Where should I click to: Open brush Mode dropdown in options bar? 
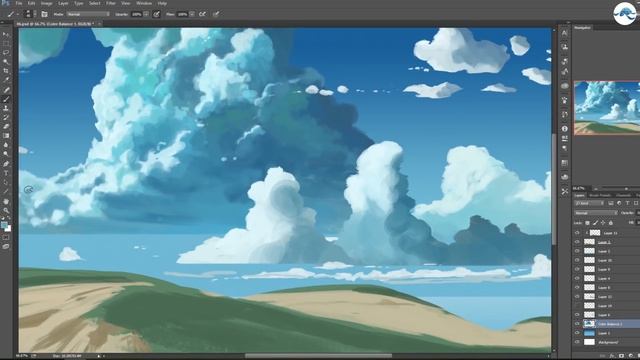tap(88, 14)
